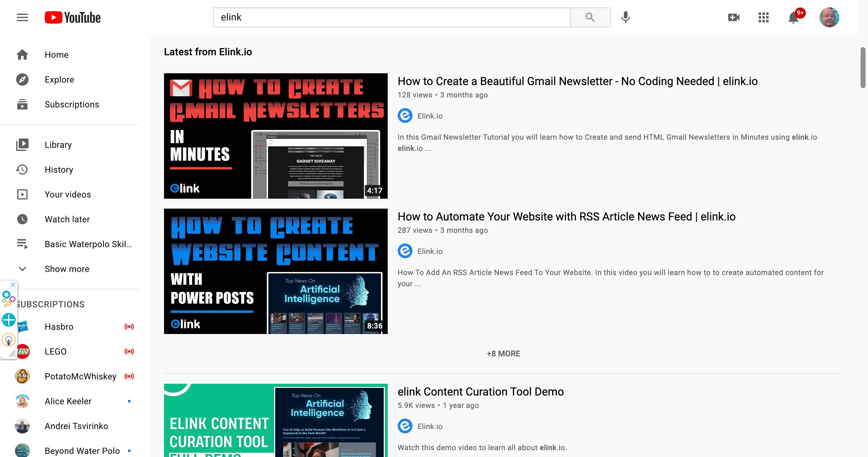Click PotatoMcWhiskey channel avatar
The width and height of the screenshot is (868, 457).
tap(22, 376)
